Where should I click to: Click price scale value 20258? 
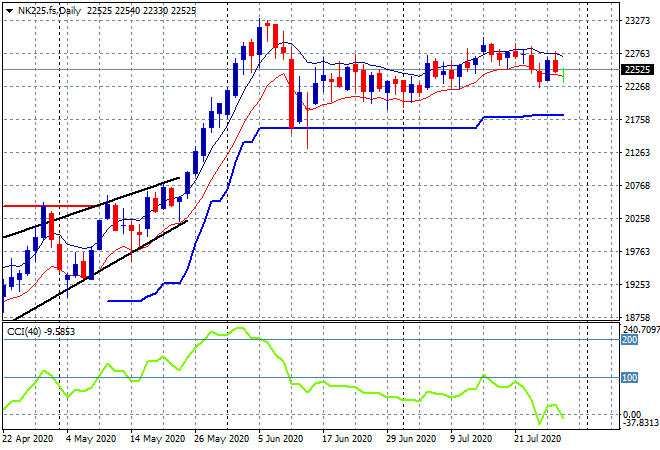pos(637,218)
